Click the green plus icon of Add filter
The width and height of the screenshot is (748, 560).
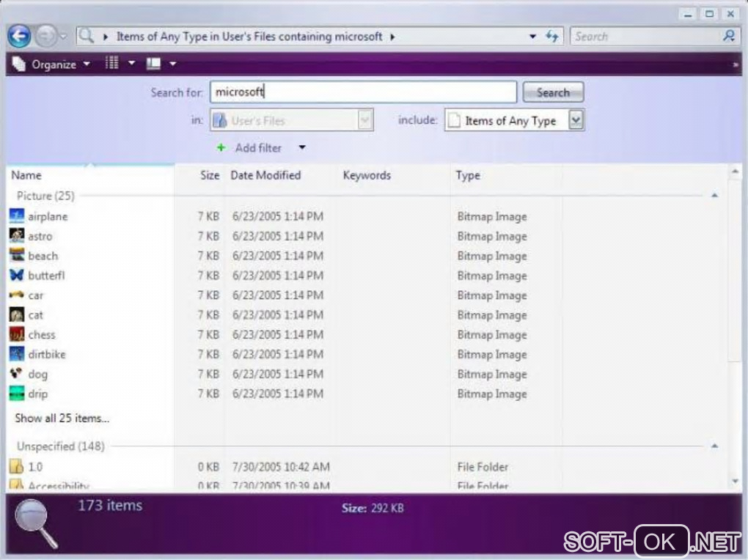[x=221, y=147]
